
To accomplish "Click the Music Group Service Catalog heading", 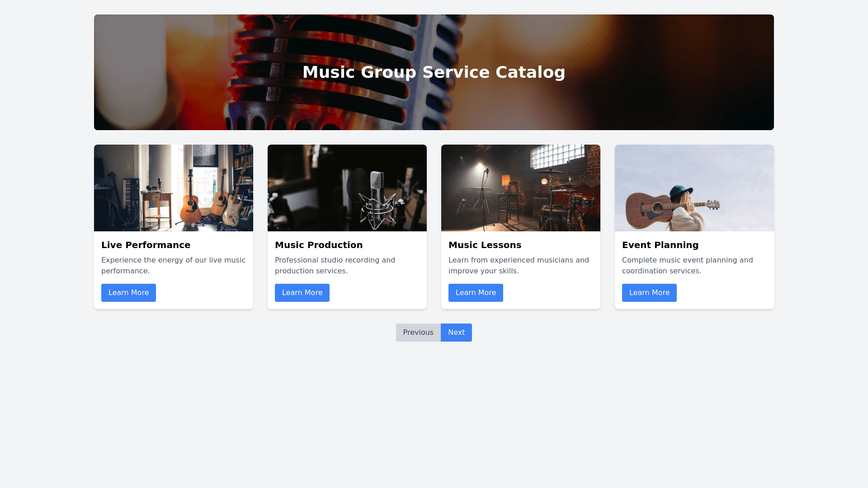I will tap(434, 72).
